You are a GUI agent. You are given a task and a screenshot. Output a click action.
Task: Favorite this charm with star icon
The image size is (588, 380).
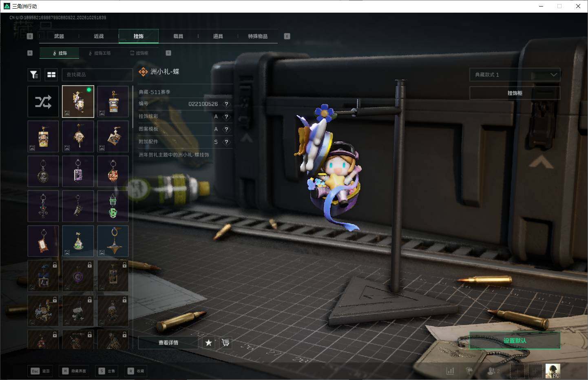tap(209, 342)
